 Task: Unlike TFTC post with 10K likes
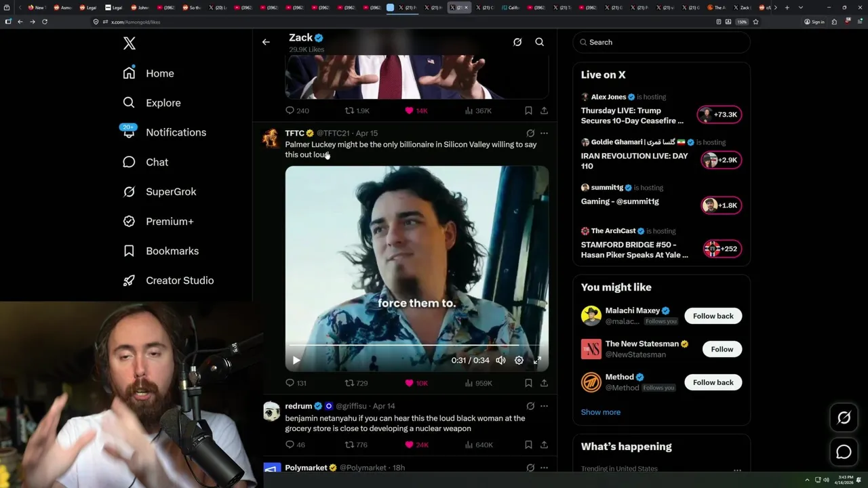(x=416, y=383)
